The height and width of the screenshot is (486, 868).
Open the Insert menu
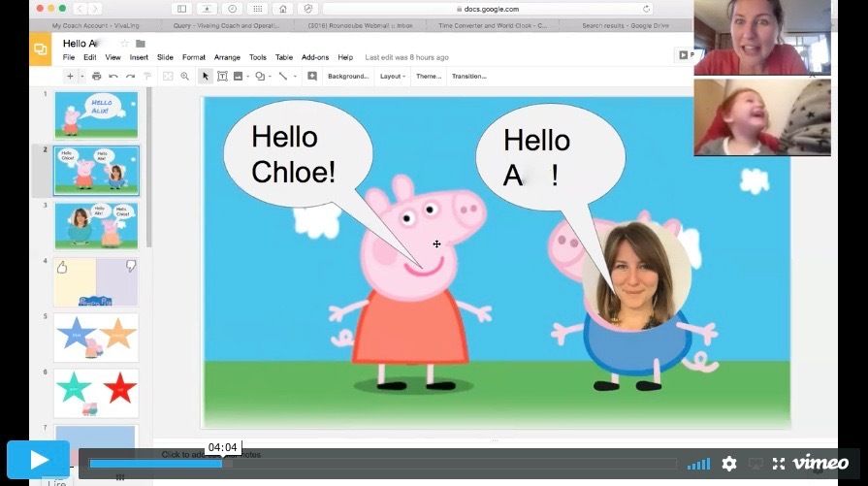139,57
